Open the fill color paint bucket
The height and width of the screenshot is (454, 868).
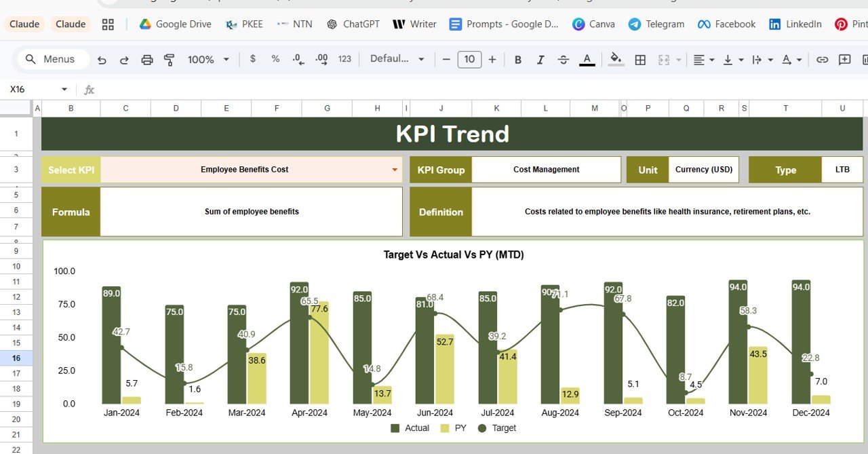tap(616, 60)
